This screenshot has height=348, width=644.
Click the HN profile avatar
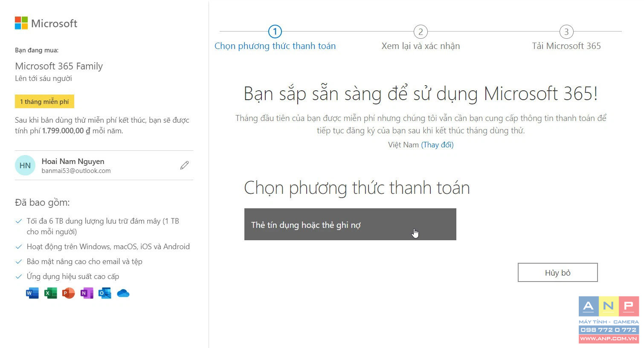click(x=25, y=165)
